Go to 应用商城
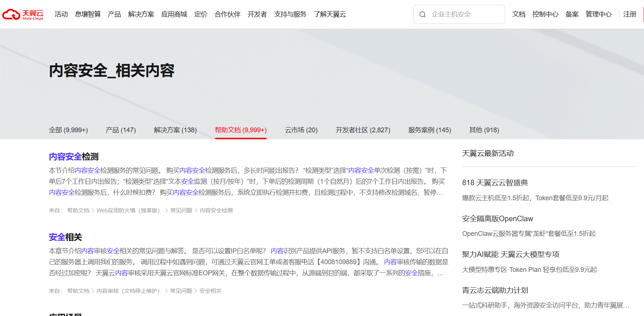Viewport: 644px width, 316px height. point(174,14)
